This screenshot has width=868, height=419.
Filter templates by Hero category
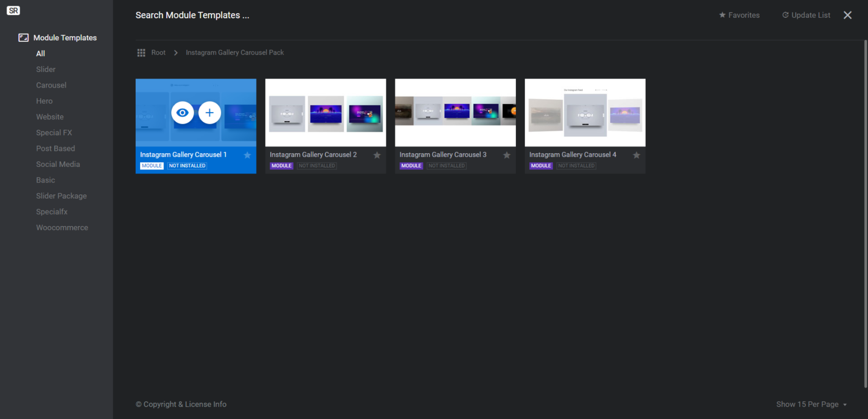[x=45, y=101]
